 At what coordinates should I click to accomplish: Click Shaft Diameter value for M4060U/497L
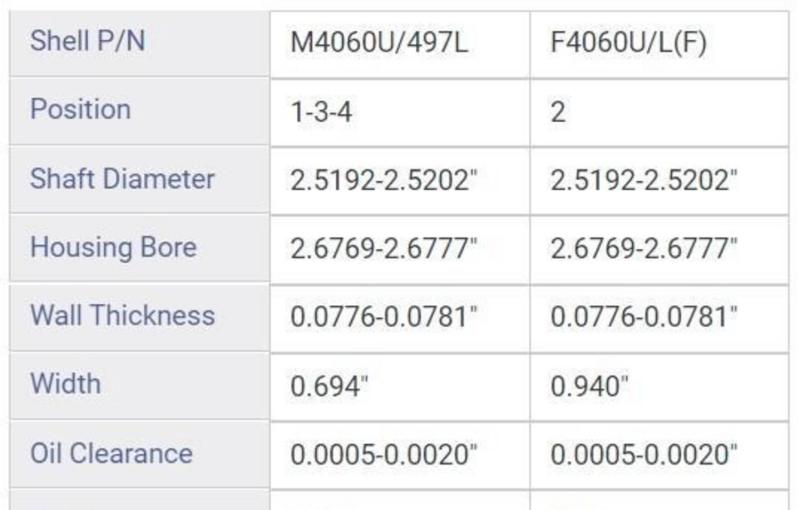[x=384, y=181]
